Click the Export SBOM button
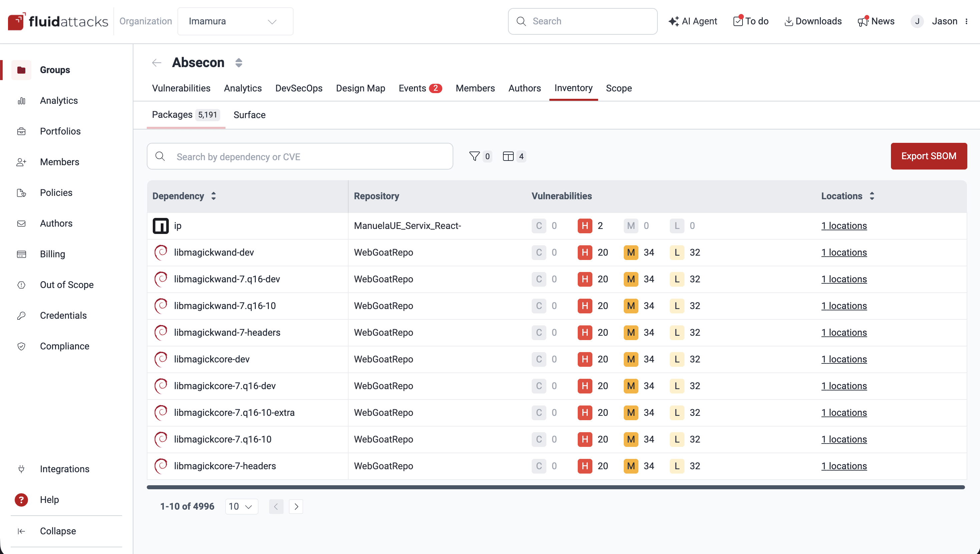 pyautogui.click(x=928, y=156)
